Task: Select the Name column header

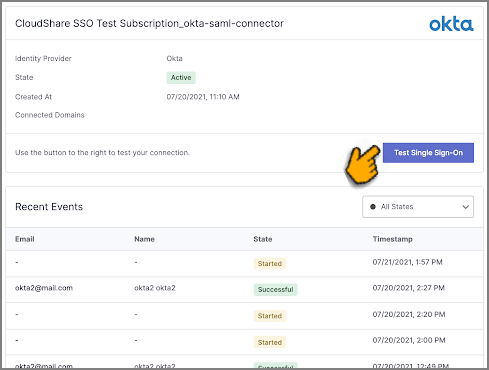Action: [x=144, y=239]
